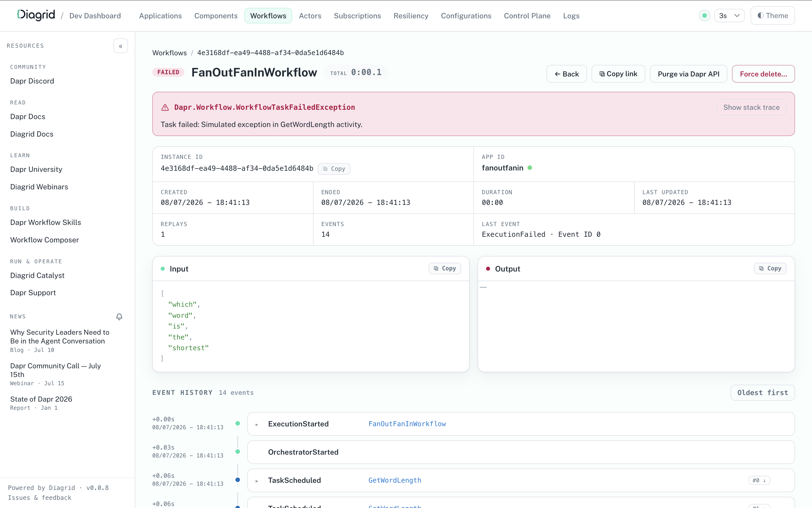Go back with the Back button
This screenshot has height=508, width=812.
[x=566, y=74]
